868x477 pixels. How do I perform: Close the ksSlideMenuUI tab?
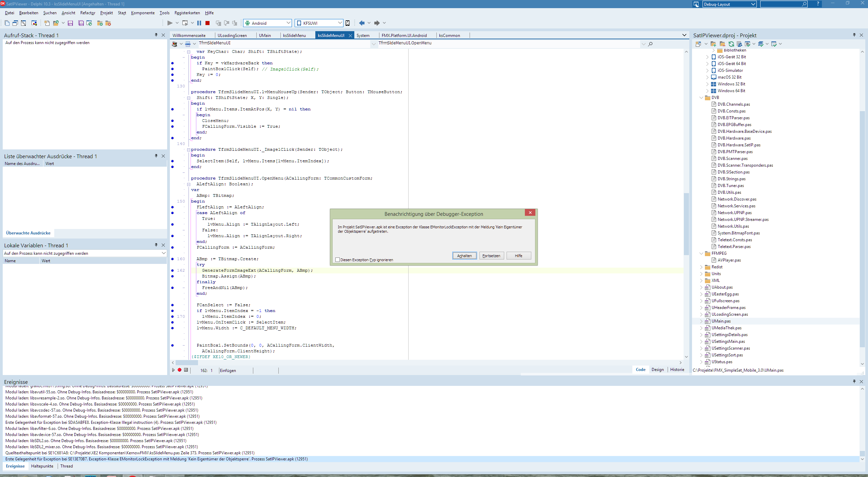coord(350,36)
